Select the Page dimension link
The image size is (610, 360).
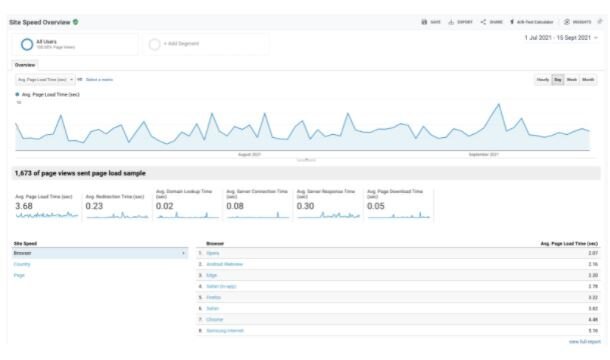point(19,276)
